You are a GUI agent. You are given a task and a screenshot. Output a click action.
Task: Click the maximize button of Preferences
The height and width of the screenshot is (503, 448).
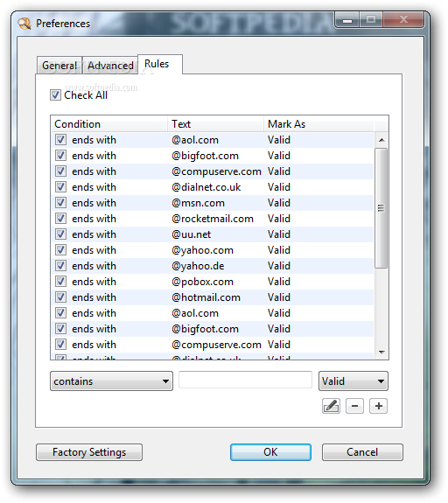[371, 19]
